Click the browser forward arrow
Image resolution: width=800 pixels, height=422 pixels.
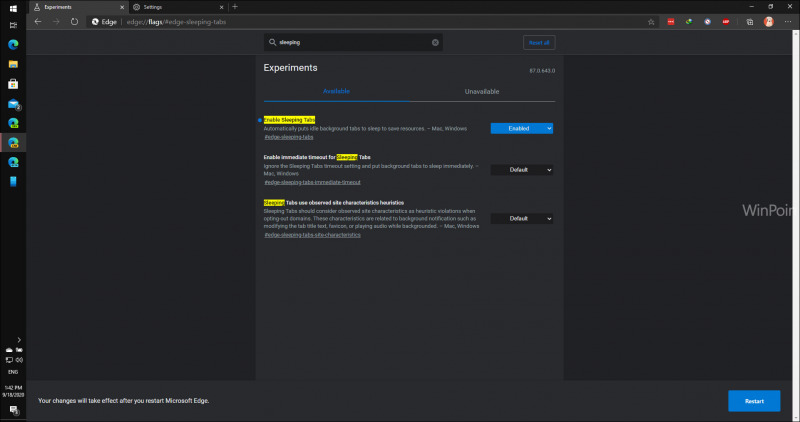pyautogui.click(x=56, y=22)
